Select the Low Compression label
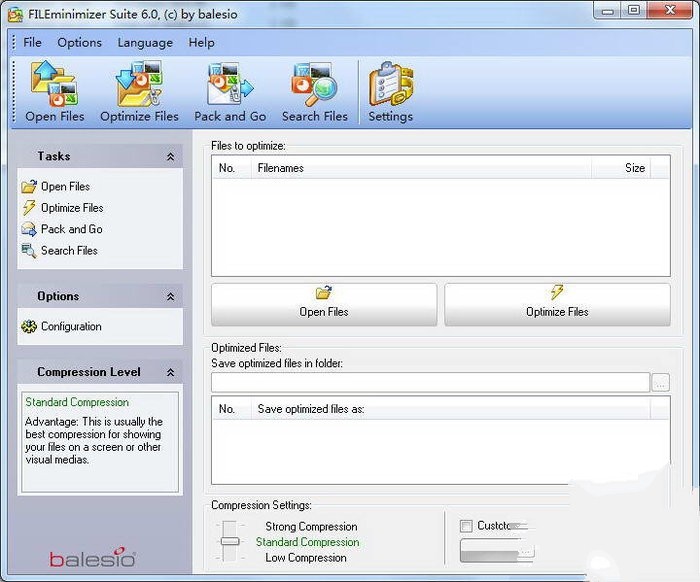Image resolution: width=700 pixels, height=582 pixels. click(306, 557)
